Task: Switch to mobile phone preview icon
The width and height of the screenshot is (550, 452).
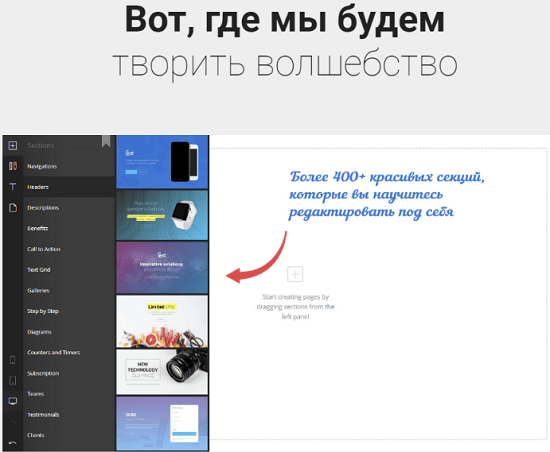Action: 13,360
